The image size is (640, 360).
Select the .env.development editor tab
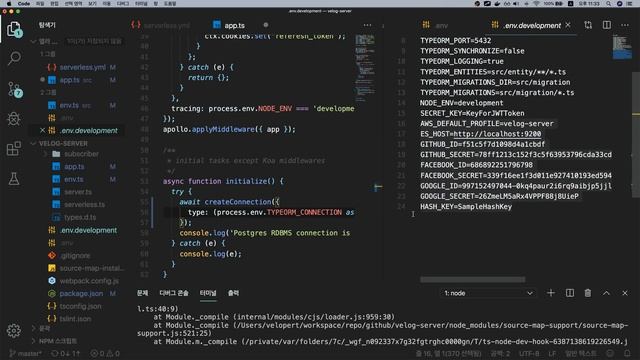[532, 25]
